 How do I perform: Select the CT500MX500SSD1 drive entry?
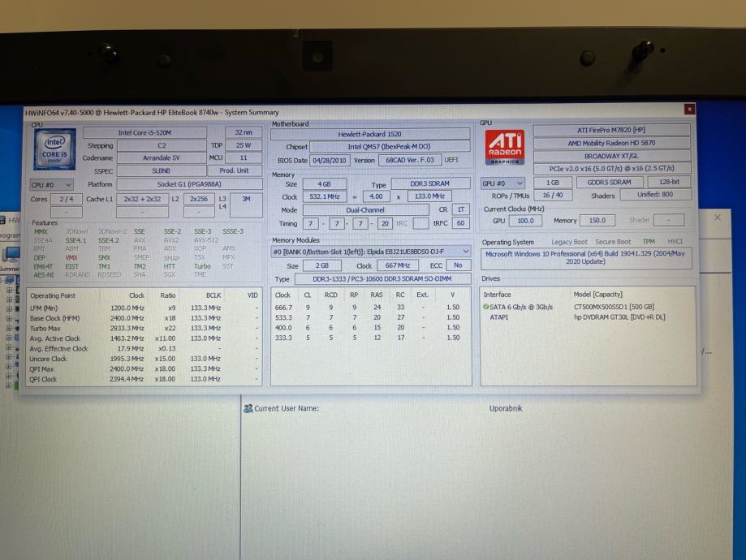click(611, 308)
